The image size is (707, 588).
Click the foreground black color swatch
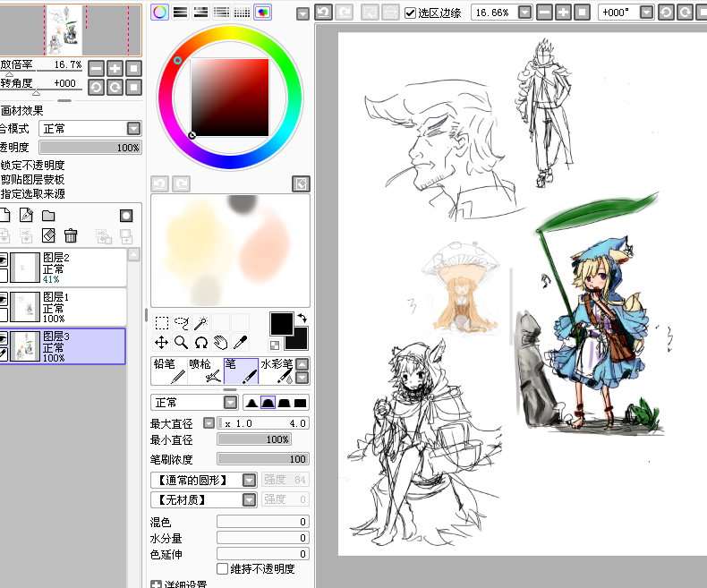pos(282,324)
